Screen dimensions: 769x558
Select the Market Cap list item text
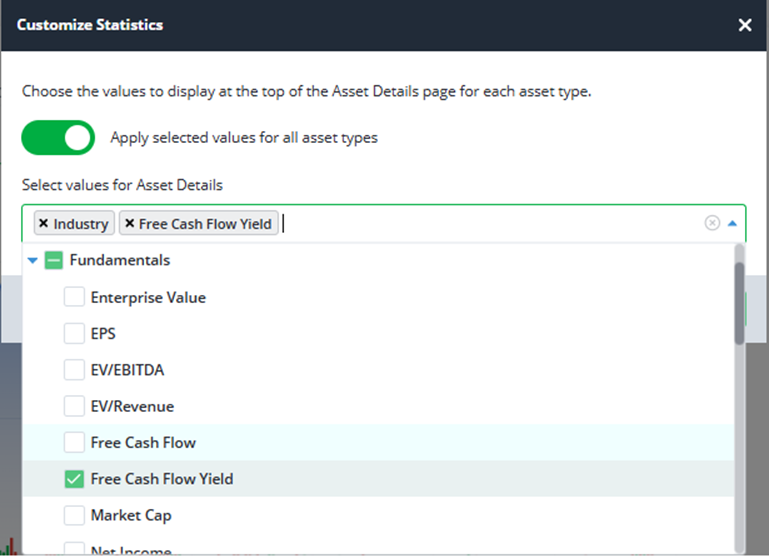pos(131,515)
